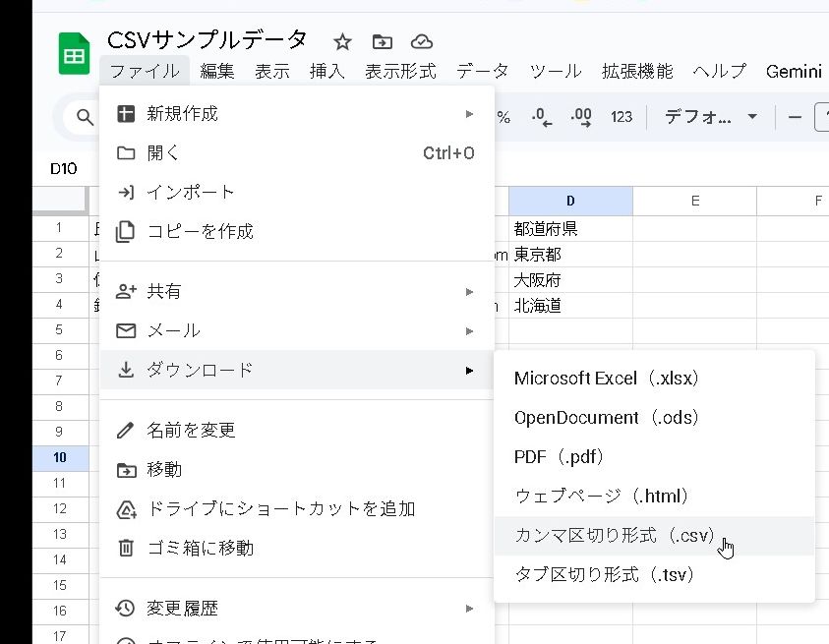Select PDF (.pdf) download option
This screenshot has height=644, width=829.
click(559, 457)
